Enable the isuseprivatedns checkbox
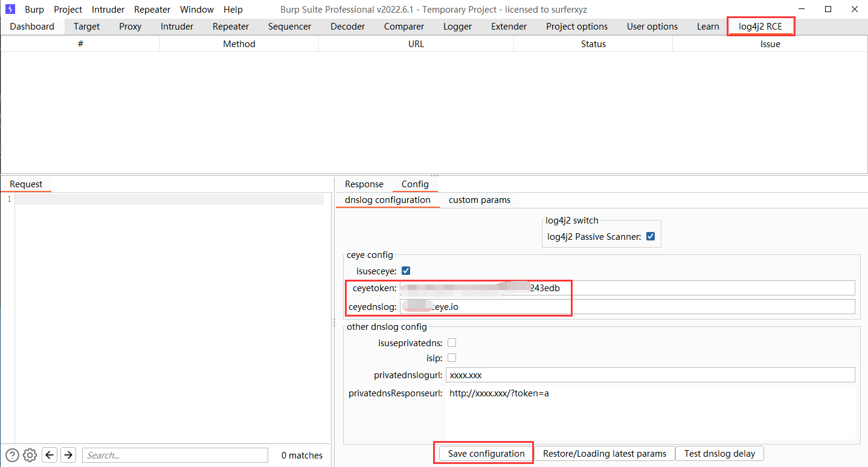This screenshot has height=467, width=868. click(452, 343)
